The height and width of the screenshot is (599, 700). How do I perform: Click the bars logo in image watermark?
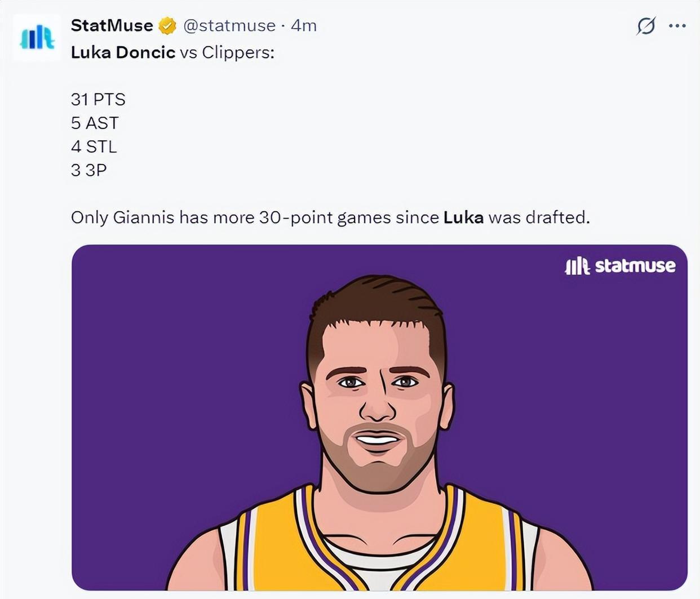coord(577,266)
